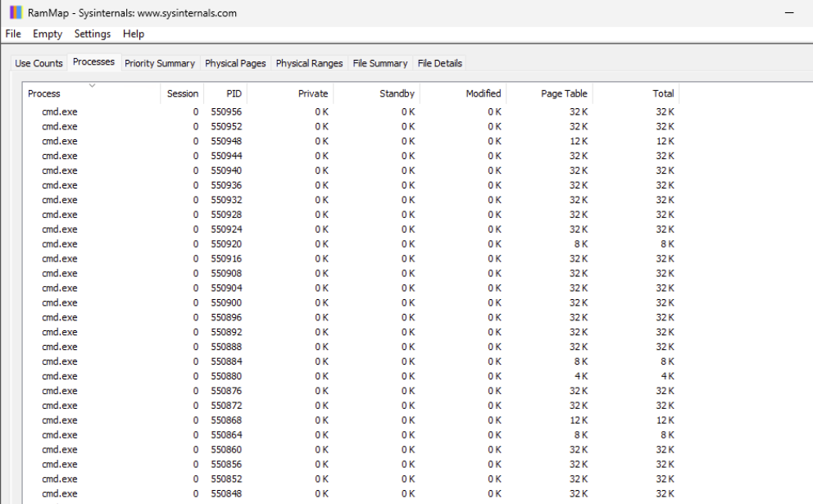Sort by the Private column header
Image resolution: width=813 pixels, height=504 pixels.
pyautogui.click(x=290, y=93)
